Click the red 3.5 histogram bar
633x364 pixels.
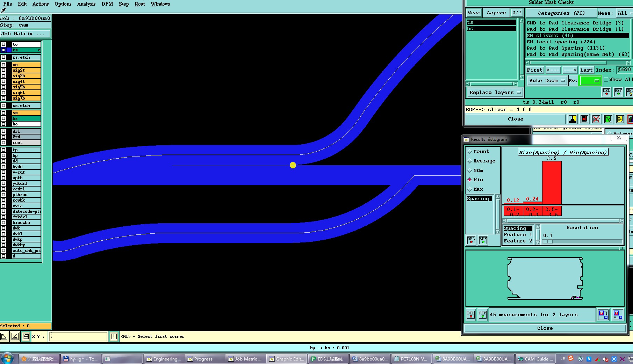pyautogui.click(x=552, y=183)
